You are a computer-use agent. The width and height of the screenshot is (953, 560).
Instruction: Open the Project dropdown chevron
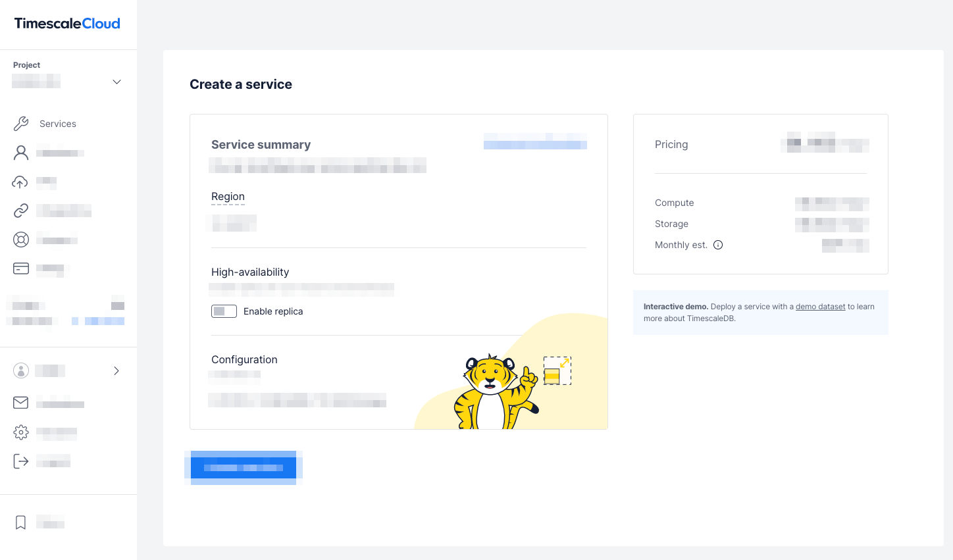[x=116, y=82]
